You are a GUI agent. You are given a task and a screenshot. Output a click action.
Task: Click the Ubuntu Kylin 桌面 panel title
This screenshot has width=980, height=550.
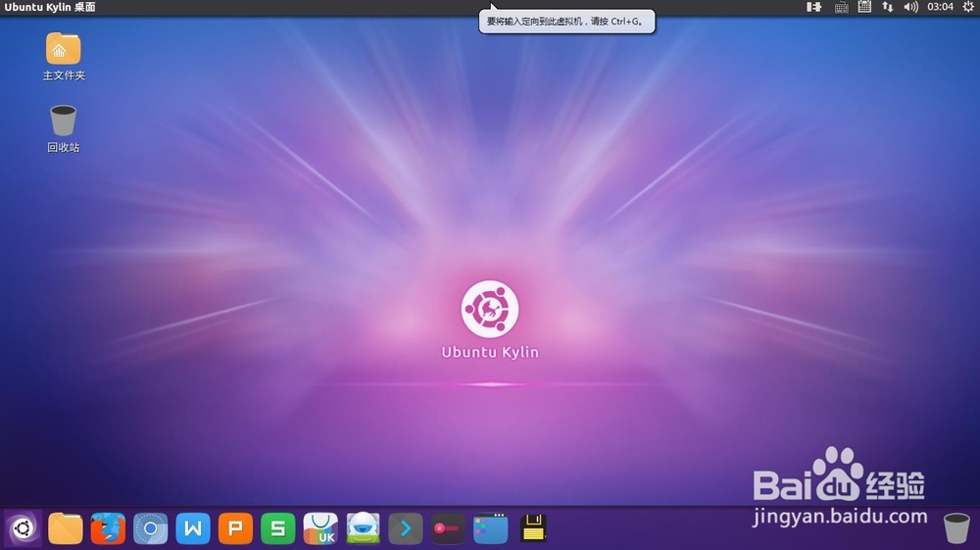point(50,7)
